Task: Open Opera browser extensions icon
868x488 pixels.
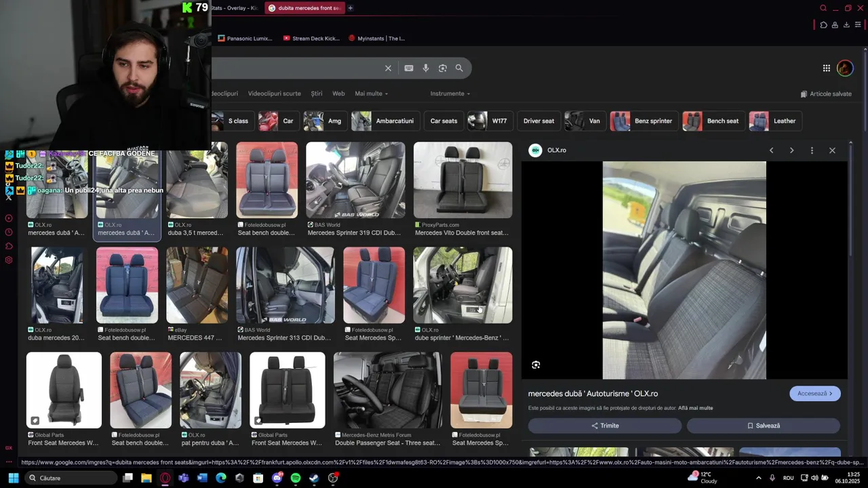Action: [x=823, y=25]
